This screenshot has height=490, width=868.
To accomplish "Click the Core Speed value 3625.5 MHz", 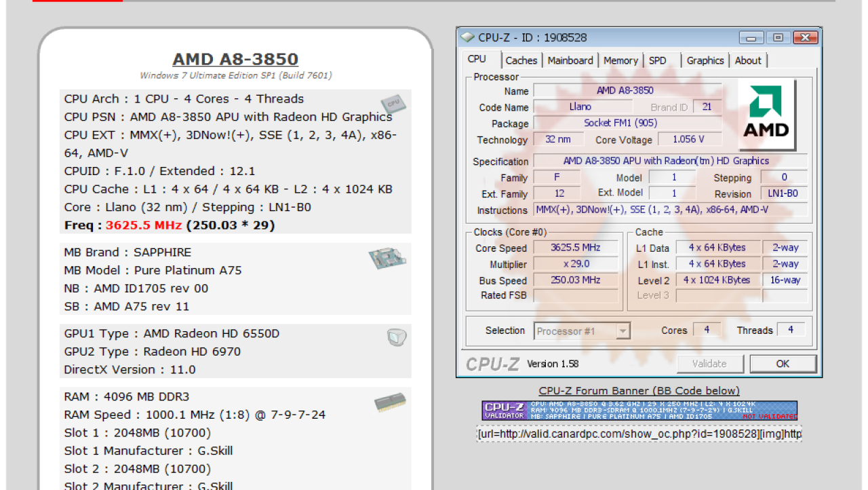I will point(576,248).
